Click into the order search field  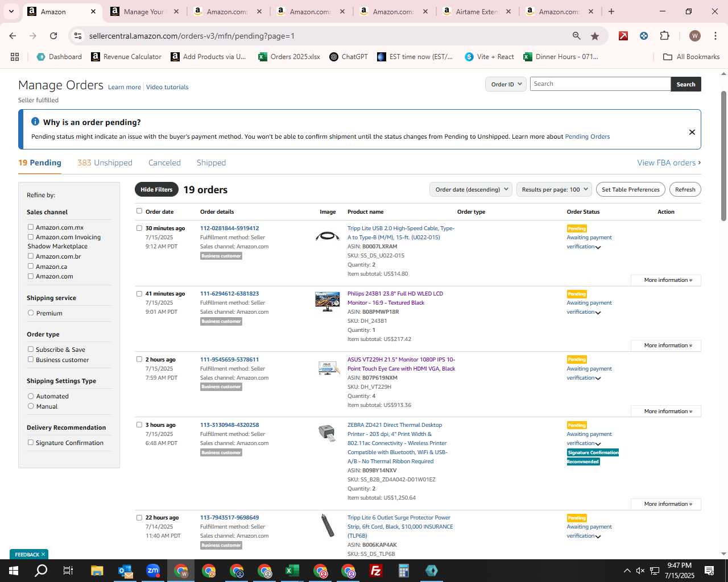600,84
